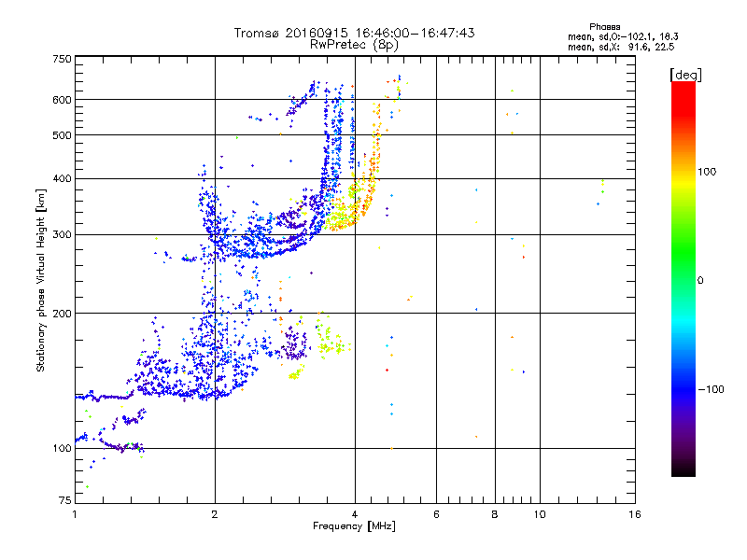747x560 pixels.
Task: Select the "RwPretec (8p)" subtitle
Action: tap(354, 45)
